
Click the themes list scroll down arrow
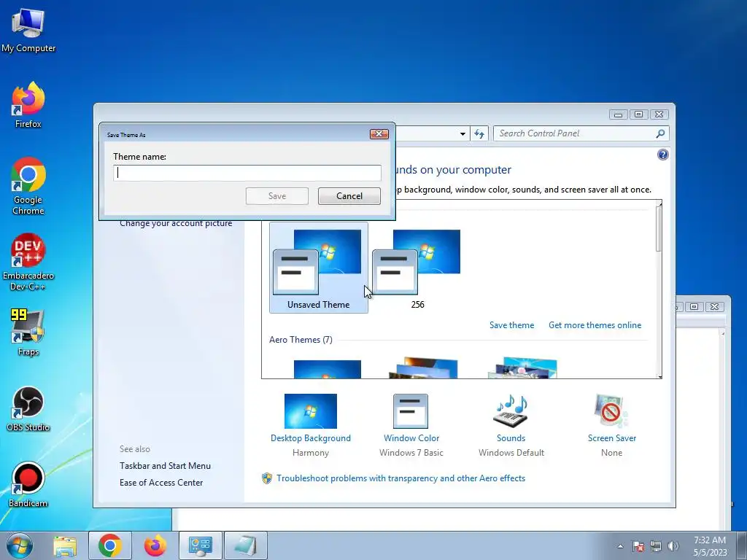tap(659, 376)
